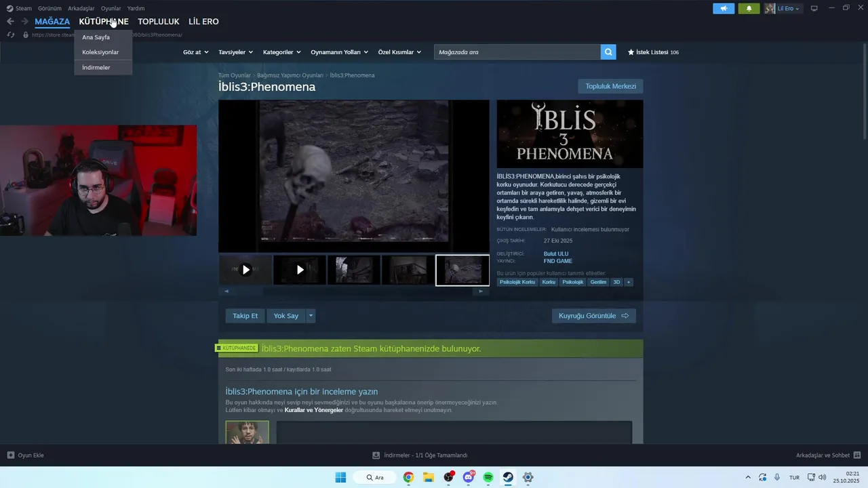Image resolution: width=868 pixels, height=488 pixels.
Task: Open the Kategoriler dropdown
Action: [282, 52]
